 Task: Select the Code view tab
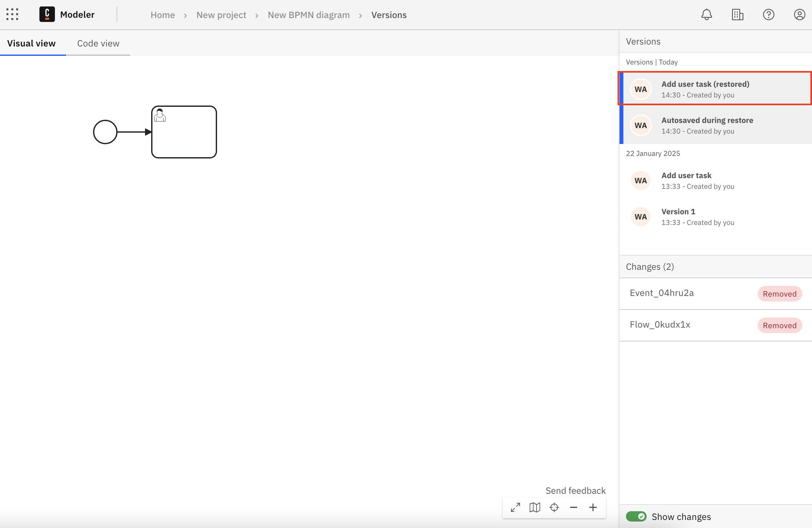pyautogui.click(x=98, y=43)
